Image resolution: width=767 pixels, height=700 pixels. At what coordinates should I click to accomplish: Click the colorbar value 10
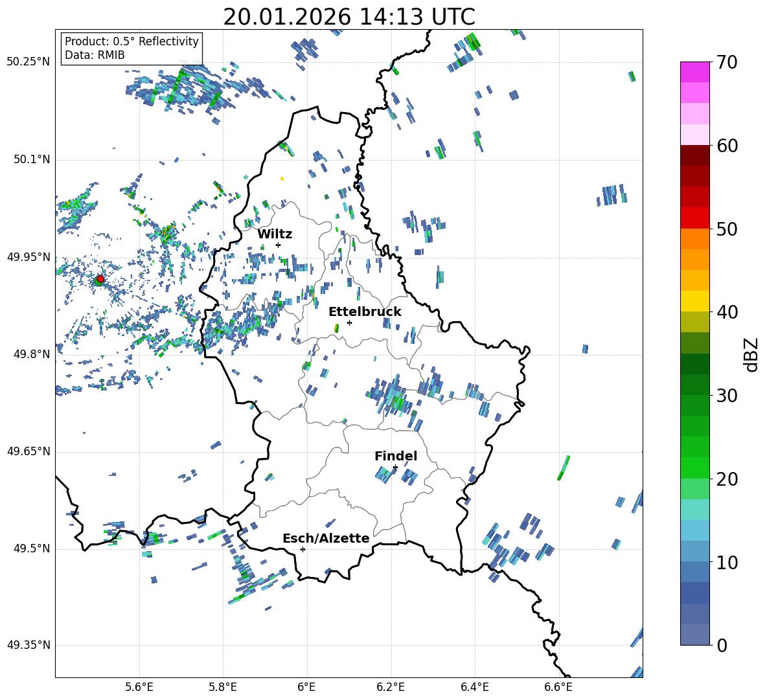(727, 562)
